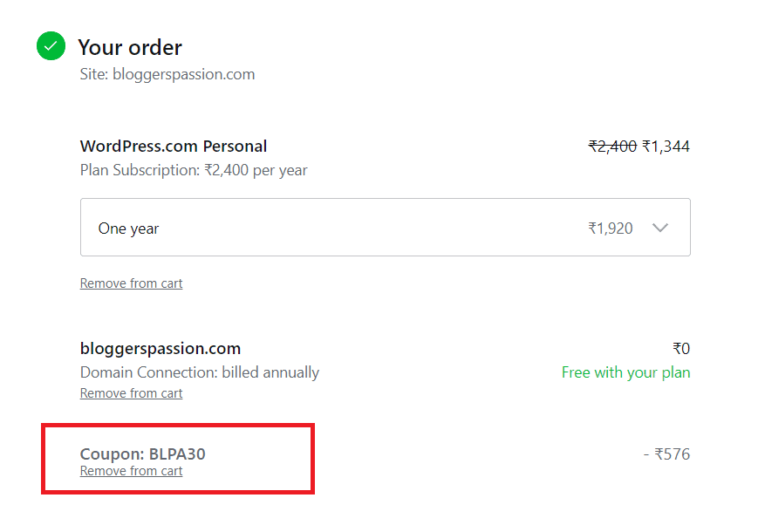758x532 pixels.
Task: Click the Coupon: BLPA30 label
Action: (x=142, y=454)
